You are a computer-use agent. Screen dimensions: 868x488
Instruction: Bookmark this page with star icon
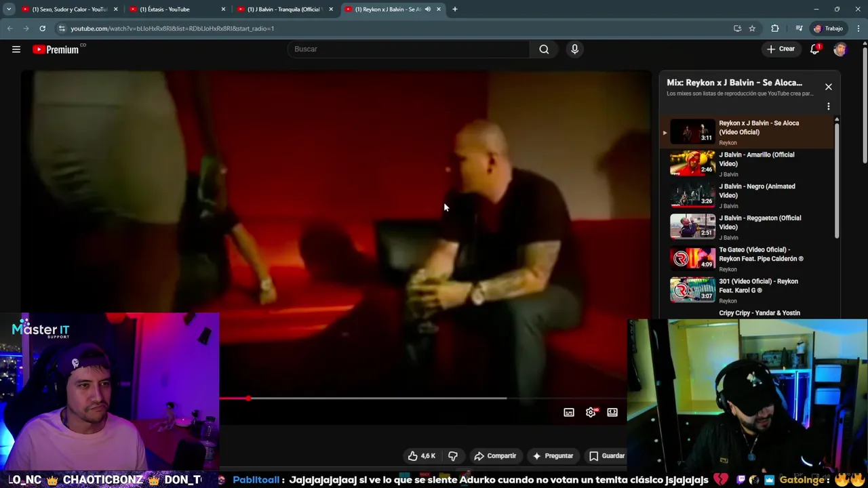coord(752,28)
